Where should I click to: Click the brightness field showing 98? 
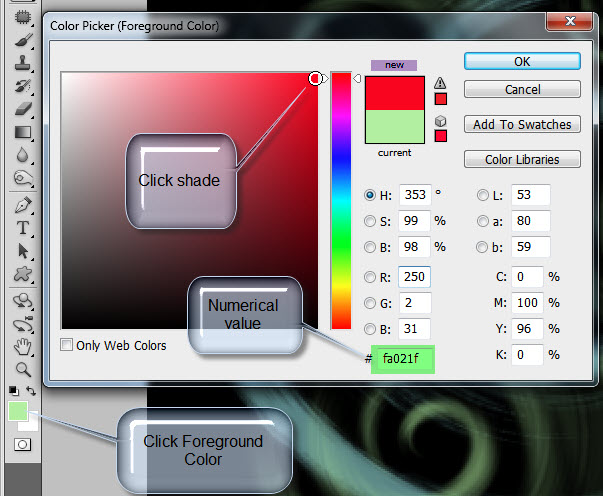[414, 247]
